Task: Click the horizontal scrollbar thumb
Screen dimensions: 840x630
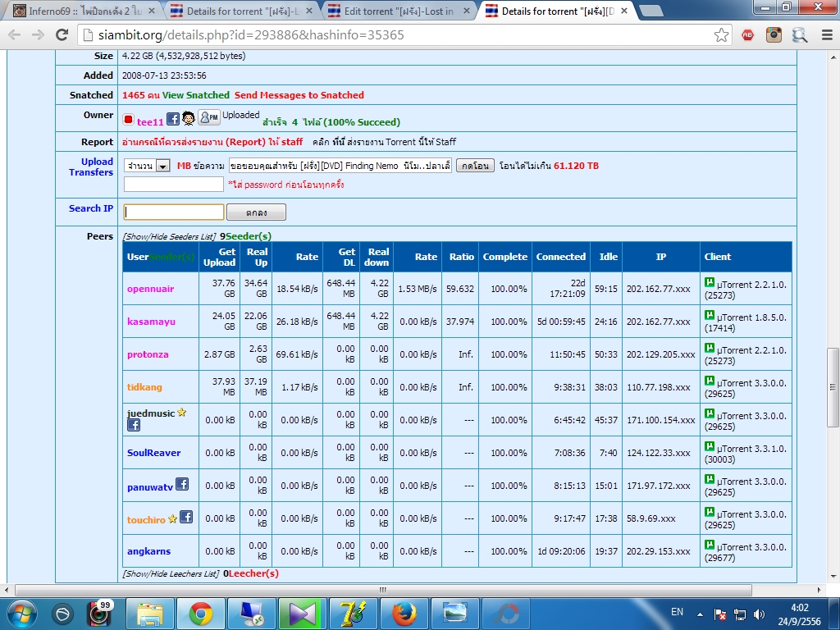Action: point(383,590)
